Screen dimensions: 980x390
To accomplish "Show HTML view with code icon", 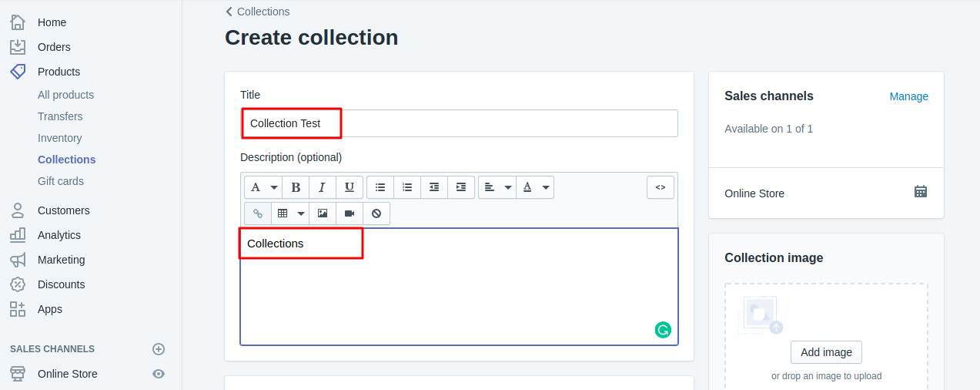I will (x=661, y=187).
